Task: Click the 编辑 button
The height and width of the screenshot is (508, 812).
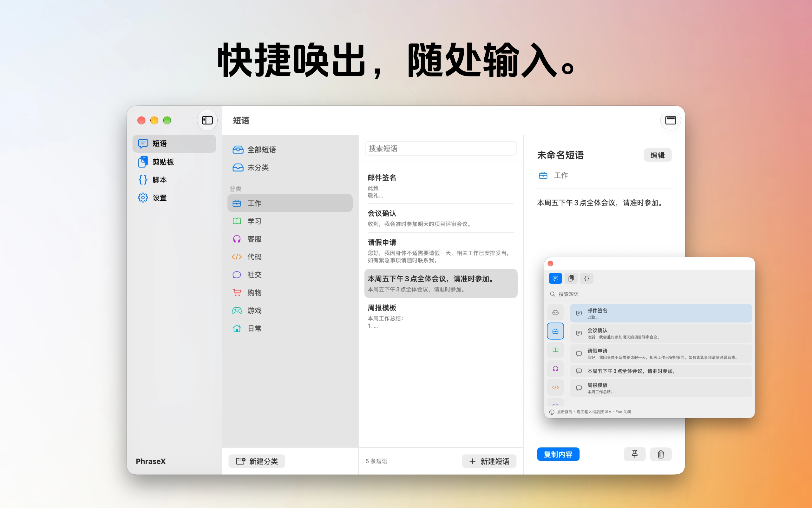Action: pyautogui.click(x=657, y=155)
